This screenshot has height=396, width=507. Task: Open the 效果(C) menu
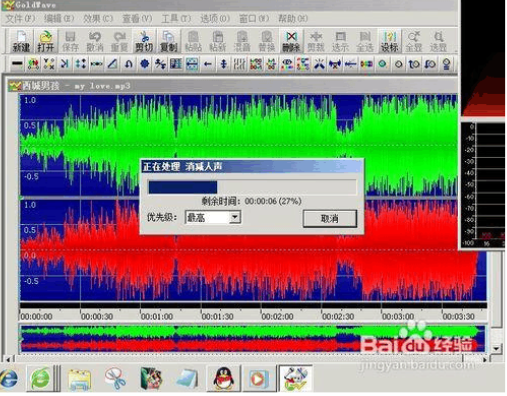click(98, 19)
